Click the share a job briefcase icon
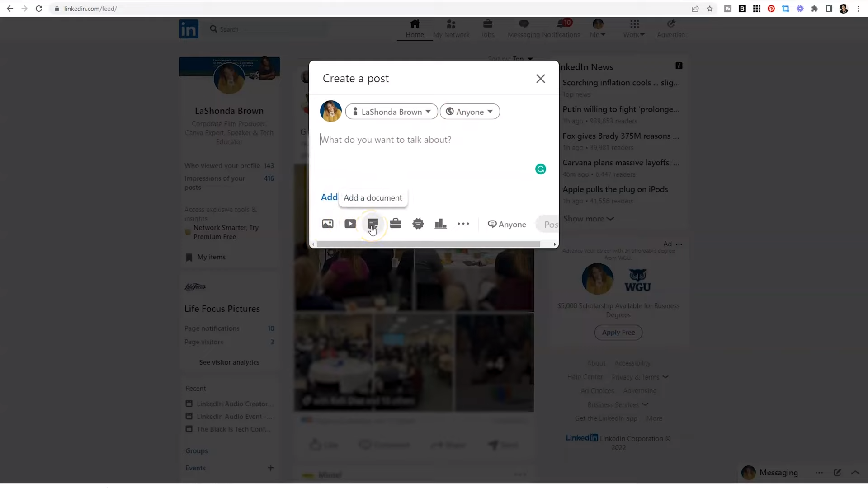 396,224
